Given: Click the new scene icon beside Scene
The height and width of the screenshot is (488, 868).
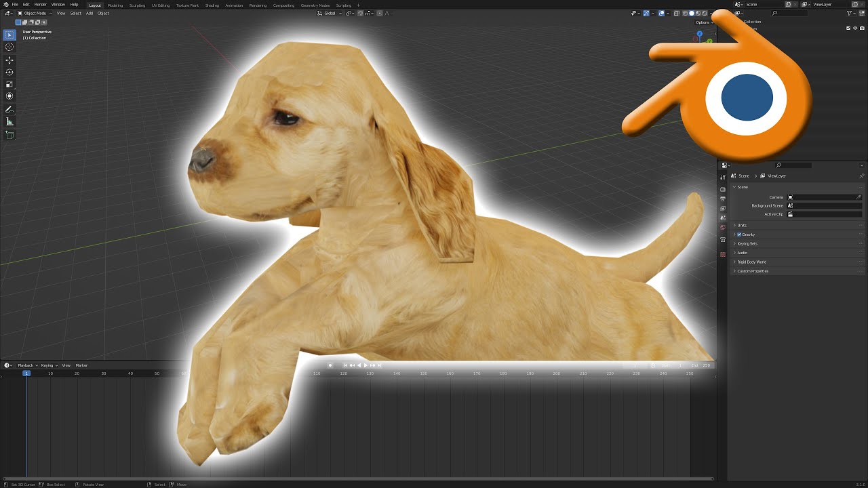Looking at the screenshot, I should [788, 4].
